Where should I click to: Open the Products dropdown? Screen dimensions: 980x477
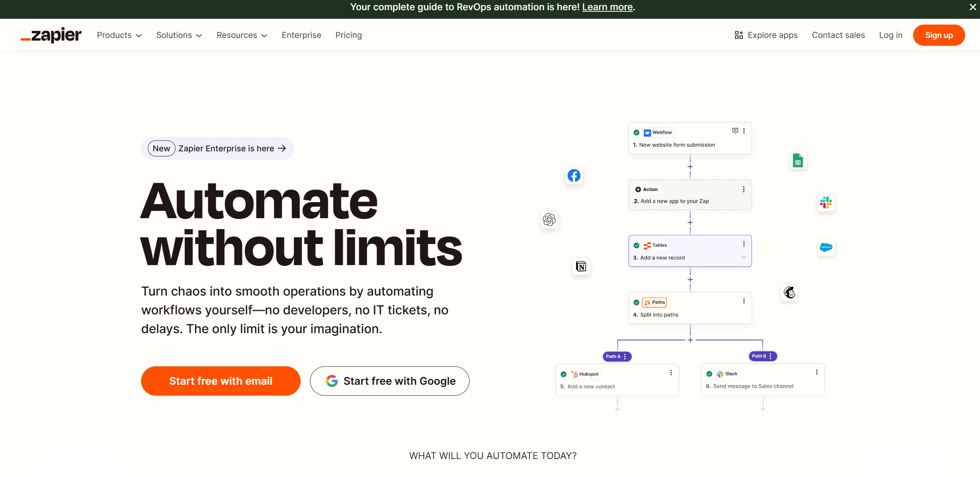pyautogui.click(x=119, y=35)
